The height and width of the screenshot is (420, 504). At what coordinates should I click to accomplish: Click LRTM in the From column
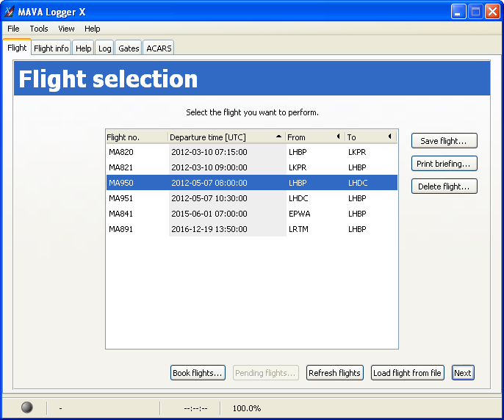tap(298, 229)
